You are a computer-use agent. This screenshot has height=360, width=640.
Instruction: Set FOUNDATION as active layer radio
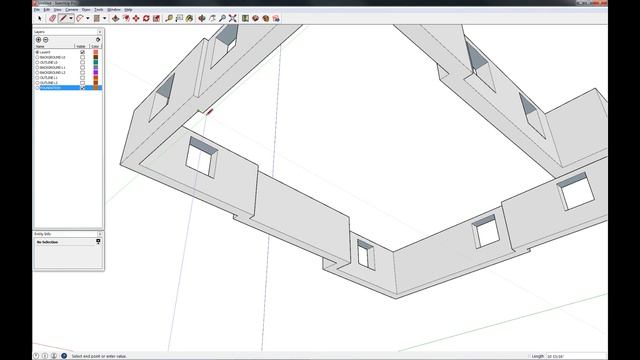(x=38, y=88)
